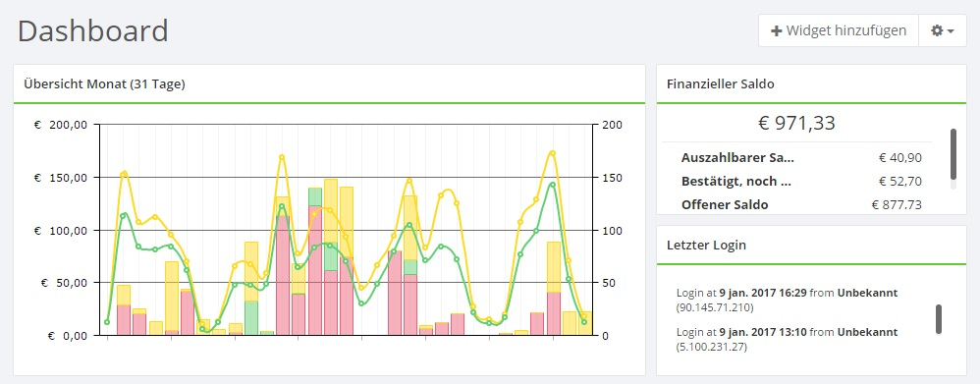980x384 pixels.
Task: Open the gear settings dropdown
Action: coord(943,30)
